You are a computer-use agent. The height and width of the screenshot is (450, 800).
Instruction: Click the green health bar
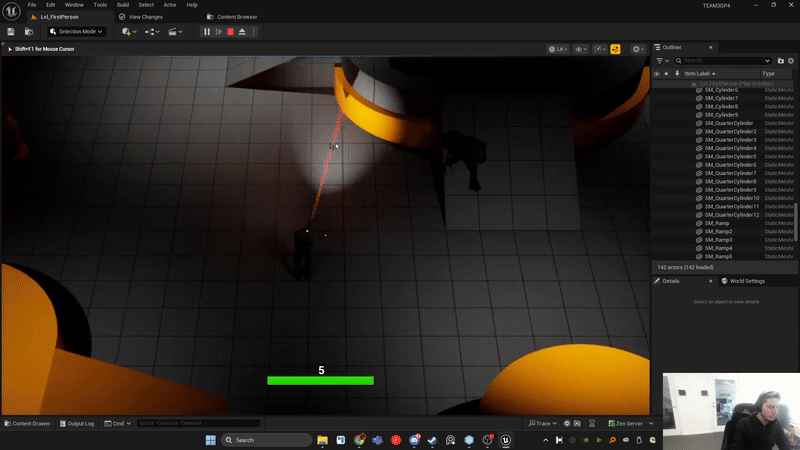point(320,380)
